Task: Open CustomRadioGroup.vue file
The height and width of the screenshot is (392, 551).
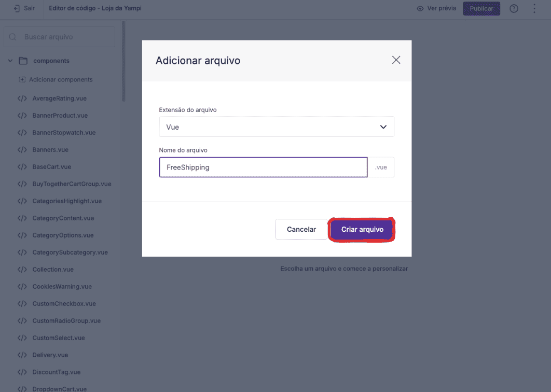Action: coord(66,320)
